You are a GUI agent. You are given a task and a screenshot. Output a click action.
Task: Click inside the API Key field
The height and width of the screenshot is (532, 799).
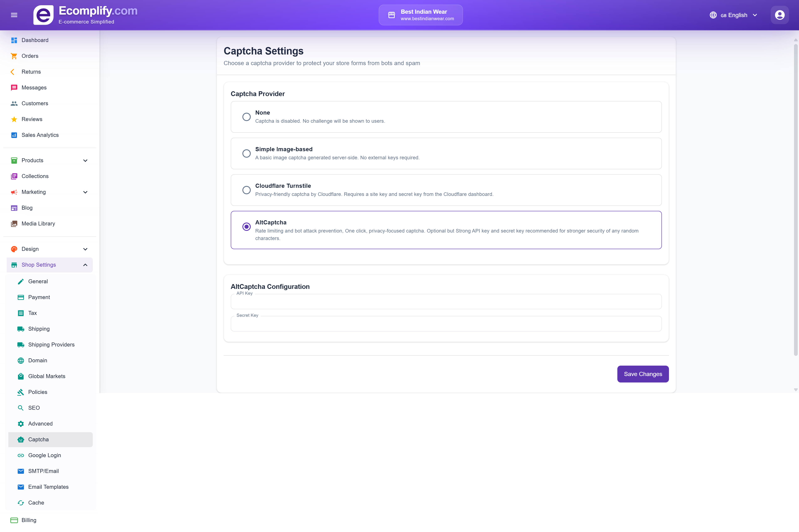(x=446, y=301)
